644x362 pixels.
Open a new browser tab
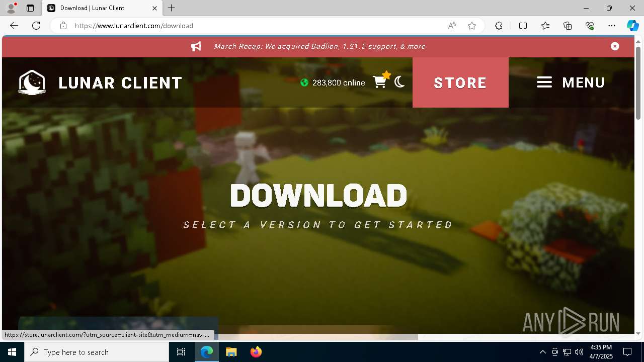coord(172,8)
